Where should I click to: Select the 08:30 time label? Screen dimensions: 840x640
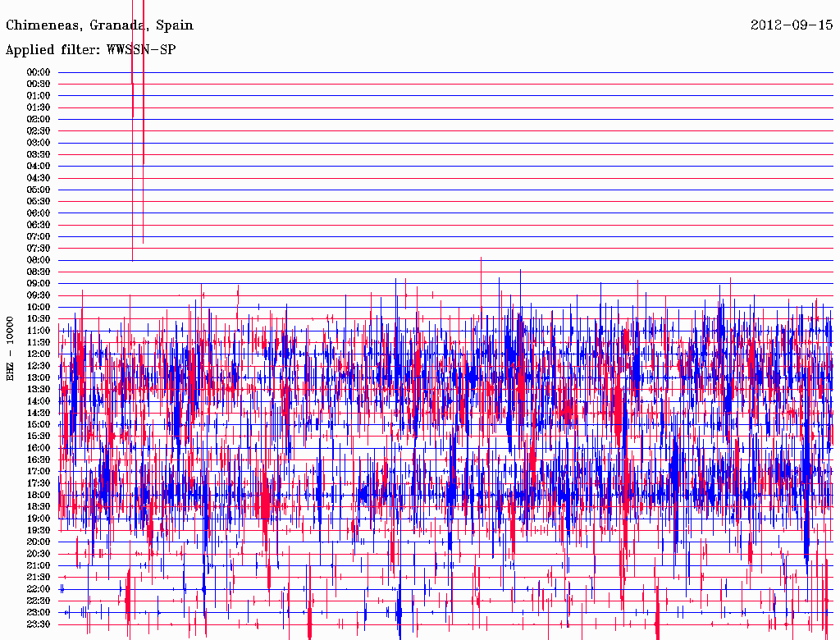39,272
